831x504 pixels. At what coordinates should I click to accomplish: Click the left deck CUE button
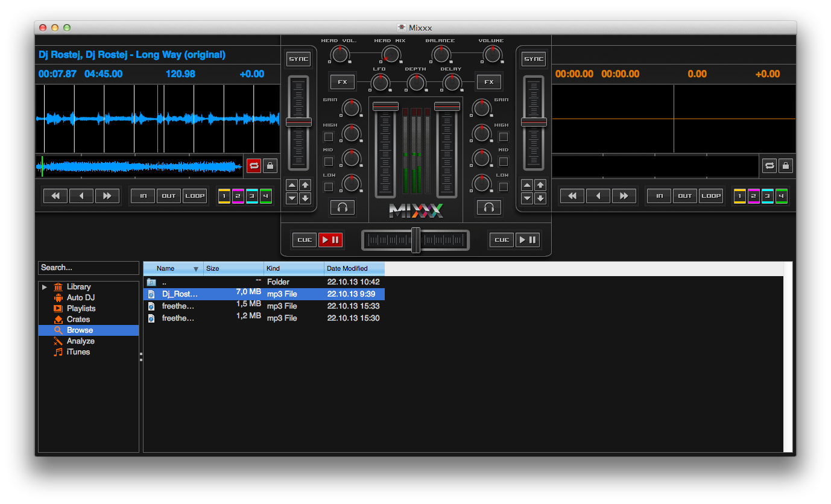pos(305,240)
